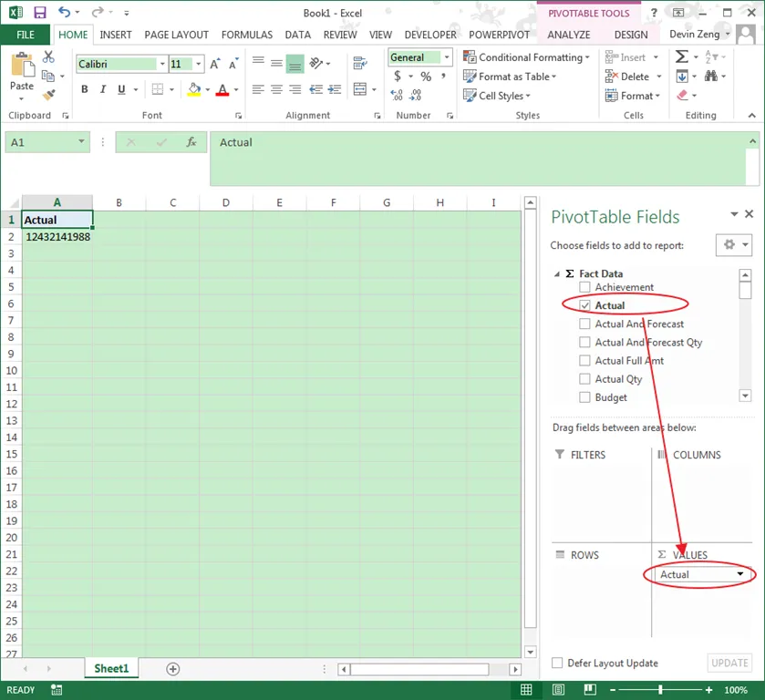Decrease font size with small A icon
765x700 pixels.
coord(233,64)
